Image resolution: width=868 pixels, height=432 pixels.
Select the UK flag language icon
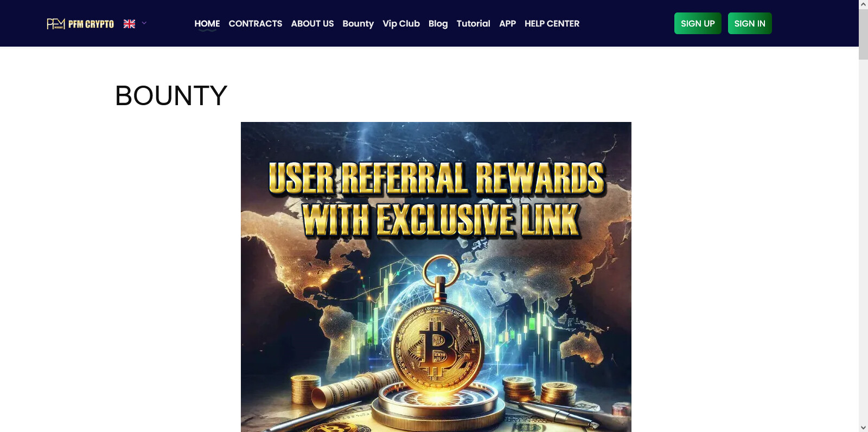click(x=129, y=24)
